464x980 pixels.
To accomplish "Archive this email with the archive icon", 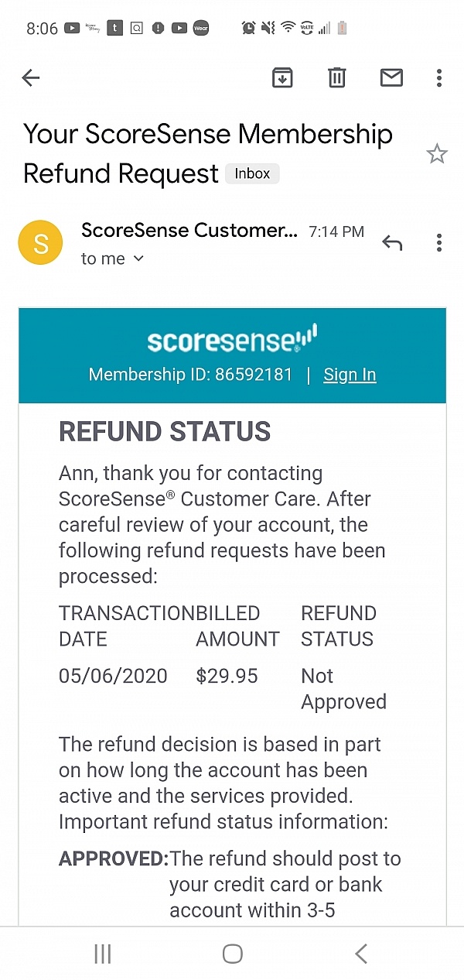I will click(282, 77).
